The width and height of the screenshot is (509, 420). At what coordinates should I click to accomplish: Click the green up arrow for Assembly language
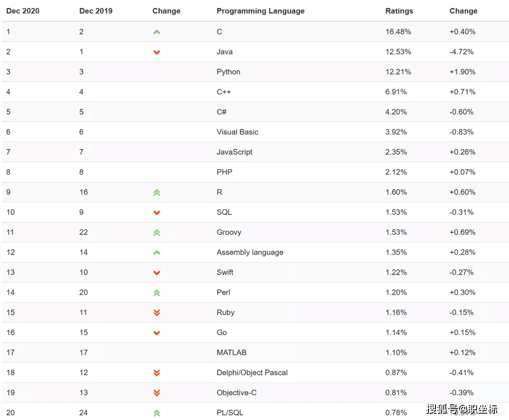(157, 253)
